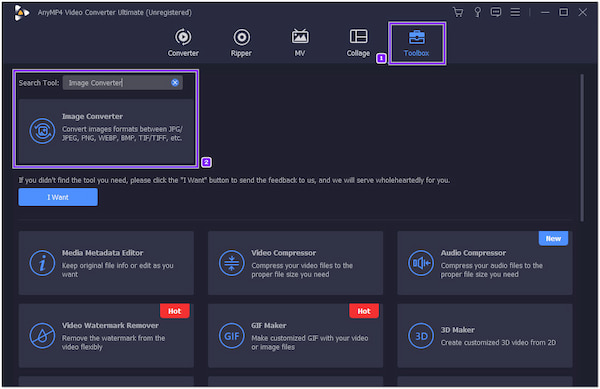Switch to the Ripper tab

coord(241,43)
